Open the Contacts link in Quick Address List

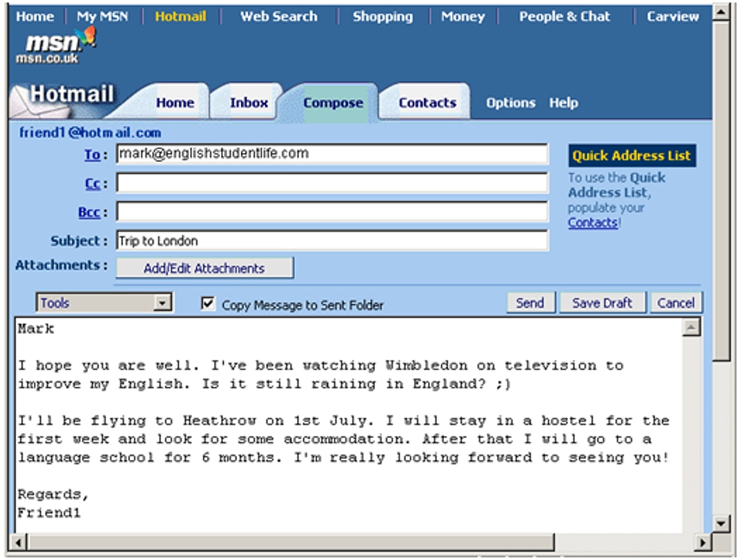(x=592, y=222)
